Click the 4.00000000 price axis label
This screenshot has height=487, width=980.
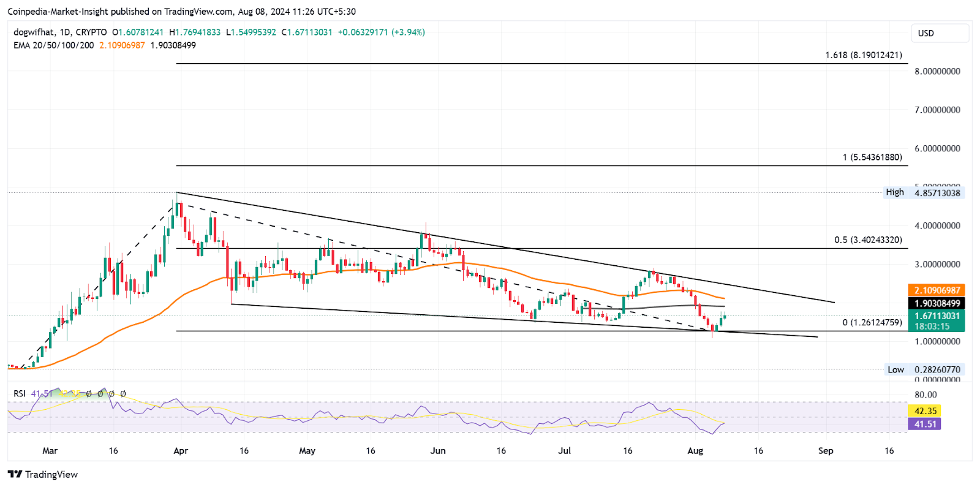click(937, 225)
